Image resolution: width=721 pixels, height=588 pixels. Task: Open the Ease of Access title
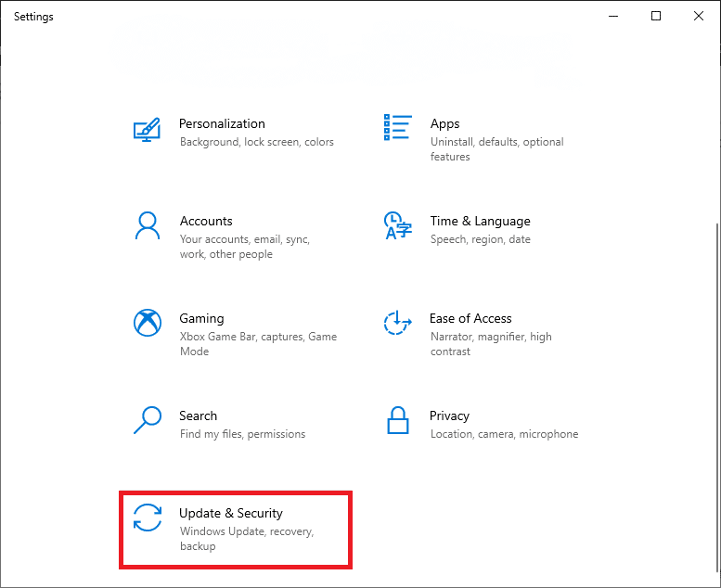tap(470, 318)
